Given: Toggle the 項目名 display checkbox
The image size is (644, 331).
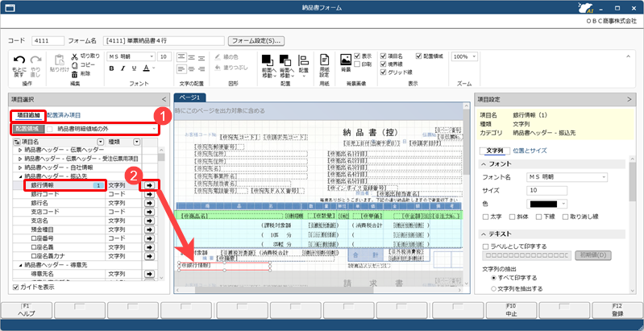Looking at the screenshot, I should pos(384,56).
